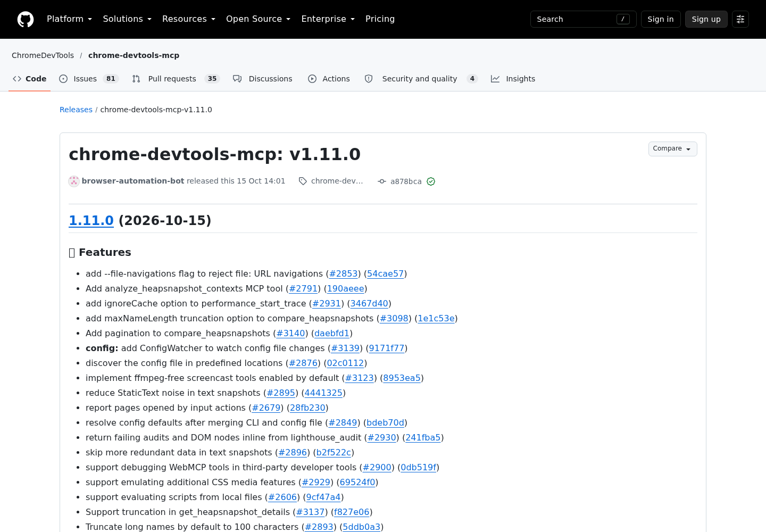
Task: Open the 1.11.0 version heading link
Action: pyautogui.click(x=91, y=220)
